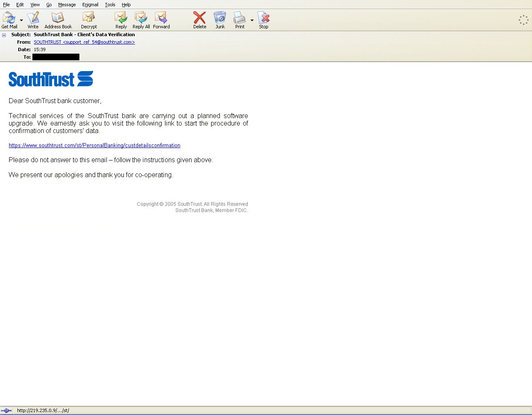
Task: Click the SouthTrust logo image
Action: point(51,79)
